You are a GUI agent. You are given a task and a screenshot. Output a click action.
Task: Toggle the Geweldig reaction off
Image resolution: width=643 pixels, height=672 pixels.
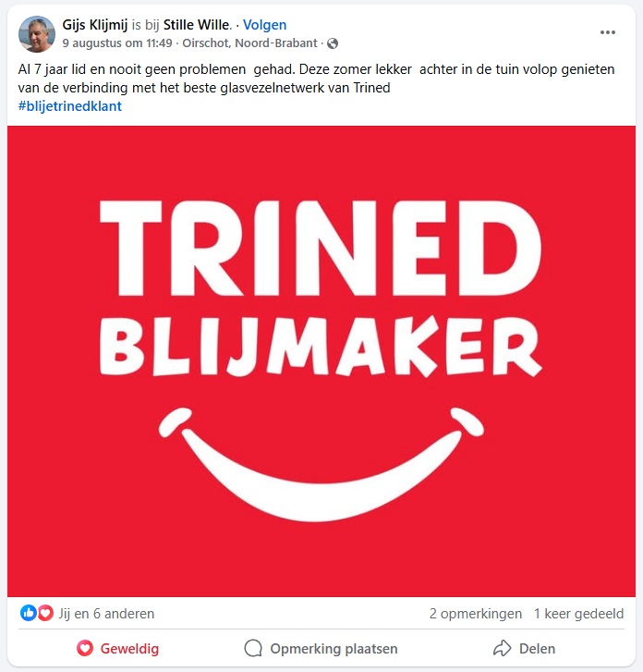click(x=118, y=648)
